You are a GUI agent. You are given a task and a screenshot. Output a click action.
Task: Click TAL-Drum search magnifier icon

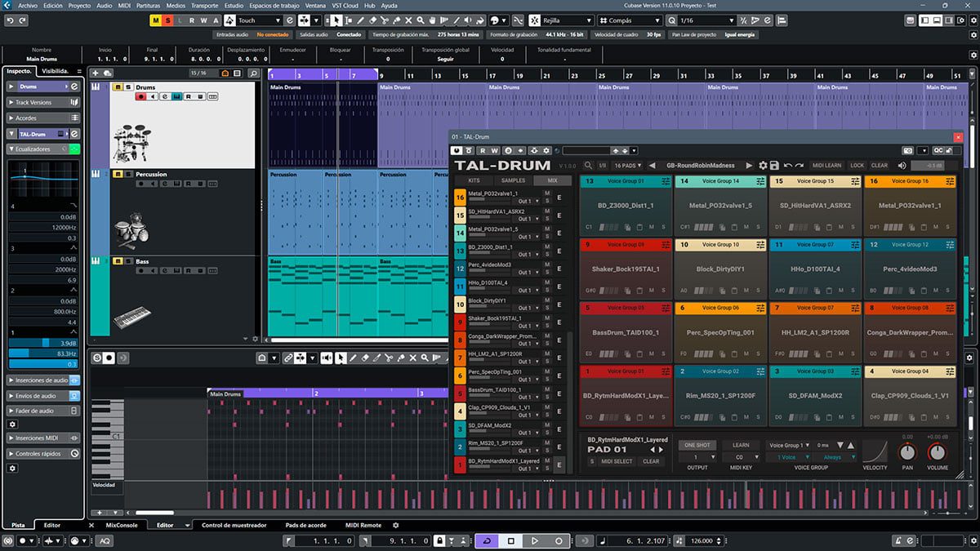point(587,166)
